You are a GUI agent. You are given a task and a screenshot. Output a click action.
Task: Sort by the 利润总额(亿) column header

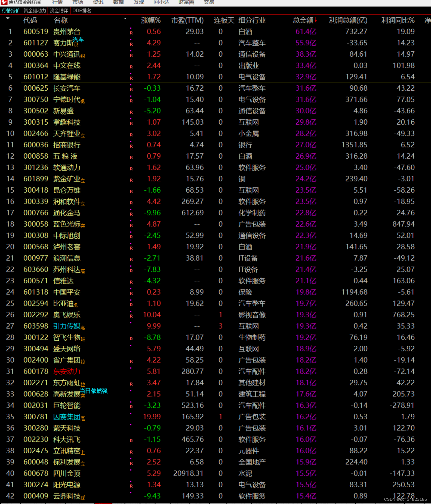[x=348, y=20]
